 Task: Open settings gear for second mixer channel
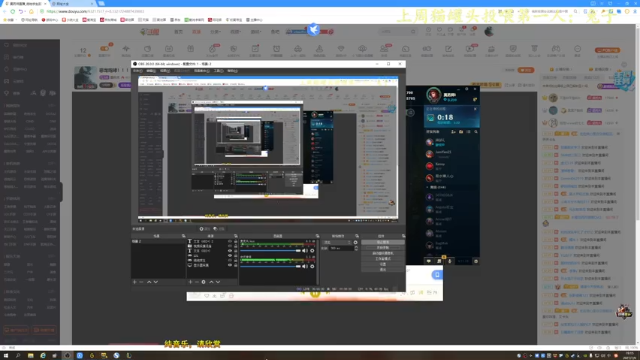(312, 267)
